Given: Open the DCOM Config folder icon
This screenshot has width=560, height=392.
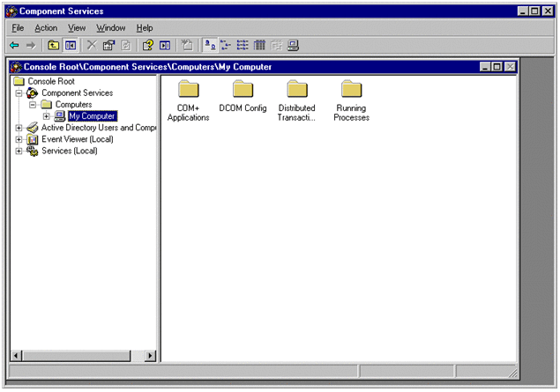Looking at the screenshot, I should tap(243, 89).
